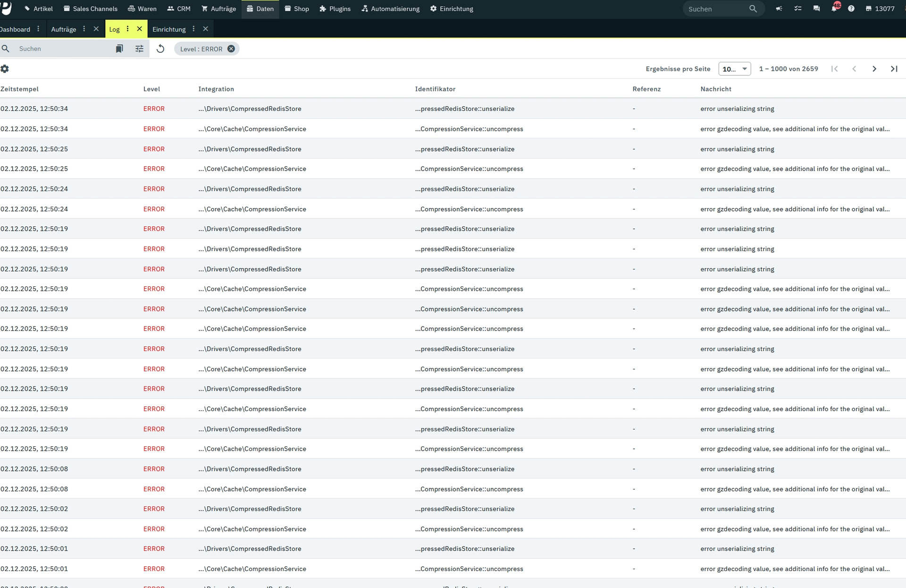Image resolution: width=906 pixels, height=588 pixels.
Task: Open the Automatisierung menu
Action: coord(390,8)
